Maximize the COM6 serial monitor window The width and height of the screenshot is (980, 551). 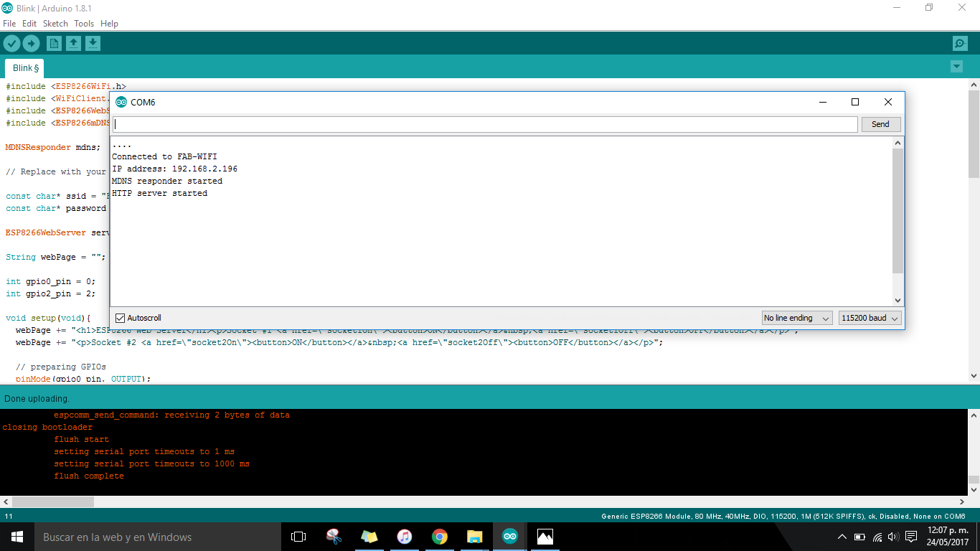point(855,102)
